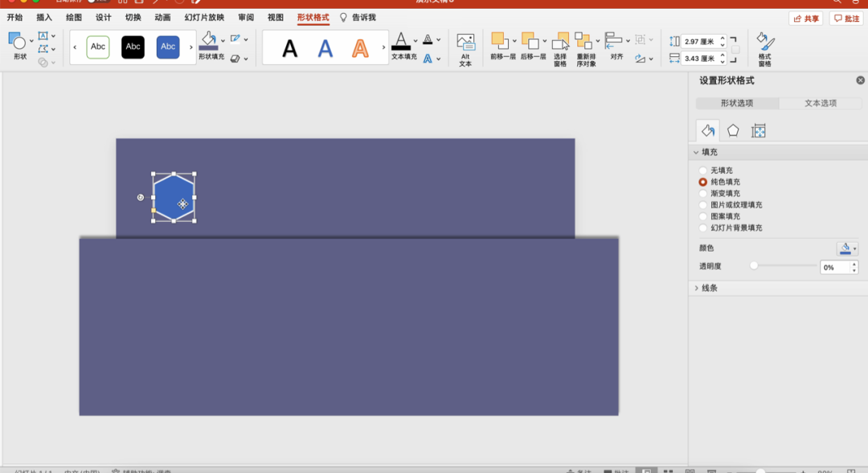This screenshot has width=868, height=473.
Task: Click the edit shape points icon
Action: [x=43, y=49]
